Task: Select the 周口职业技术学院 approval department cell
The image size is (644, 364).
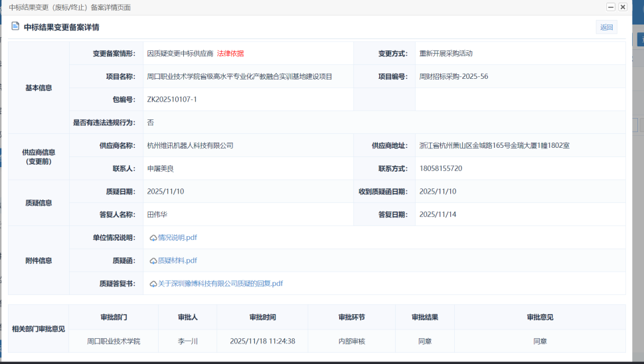Action: tap(113, 341)
